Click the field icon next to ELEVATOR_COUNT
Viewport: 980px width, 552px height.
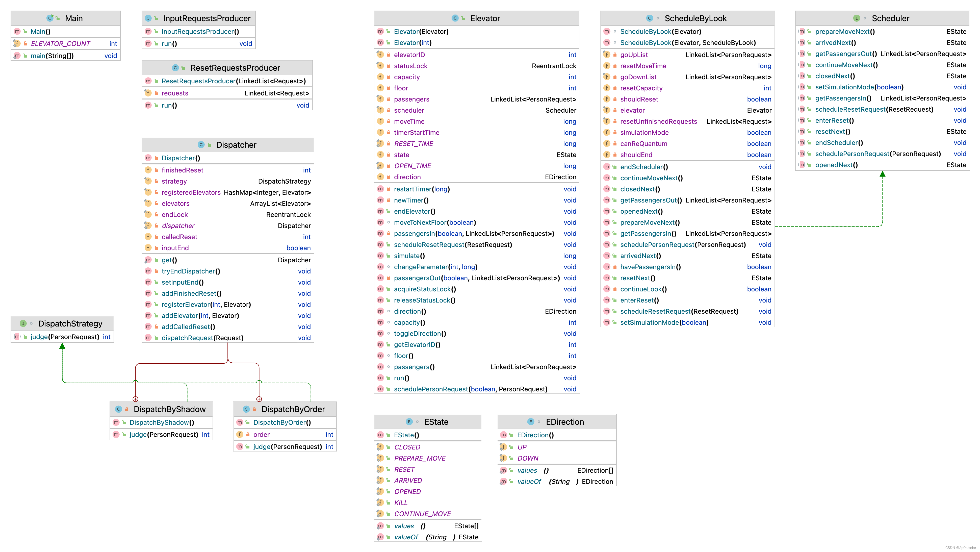[17, 43]
